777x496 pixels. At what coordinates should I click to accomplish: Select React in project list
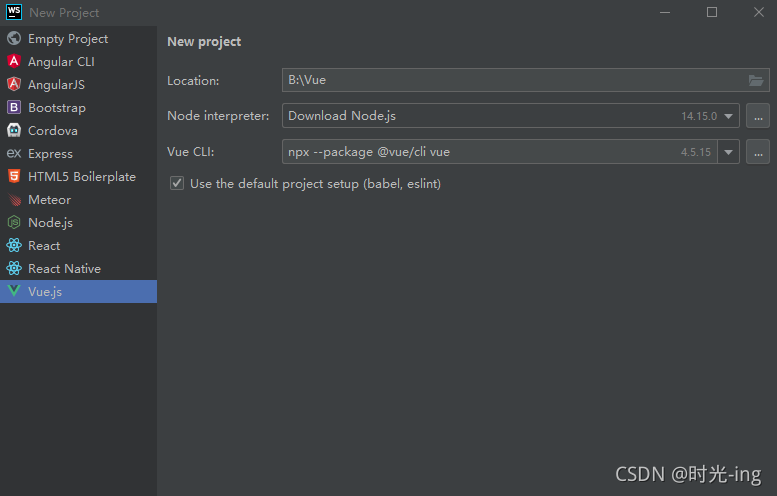[78, 245]
